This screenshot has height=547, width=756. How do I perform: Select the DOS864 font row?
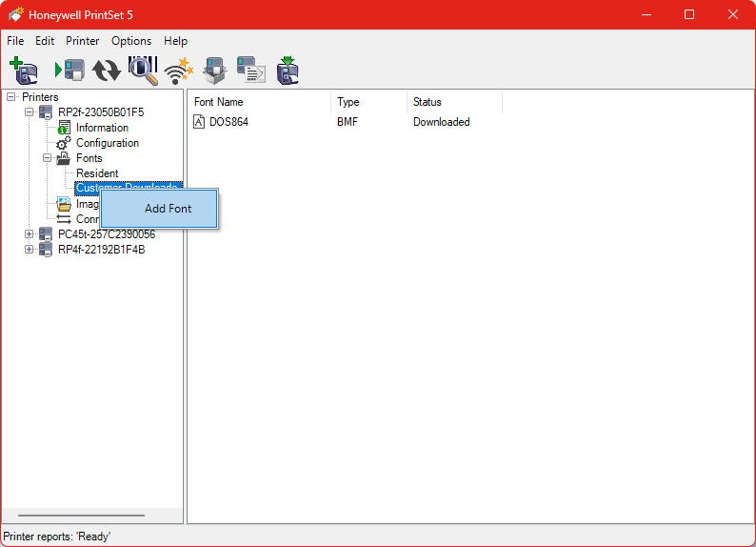(x=229, y=122)
